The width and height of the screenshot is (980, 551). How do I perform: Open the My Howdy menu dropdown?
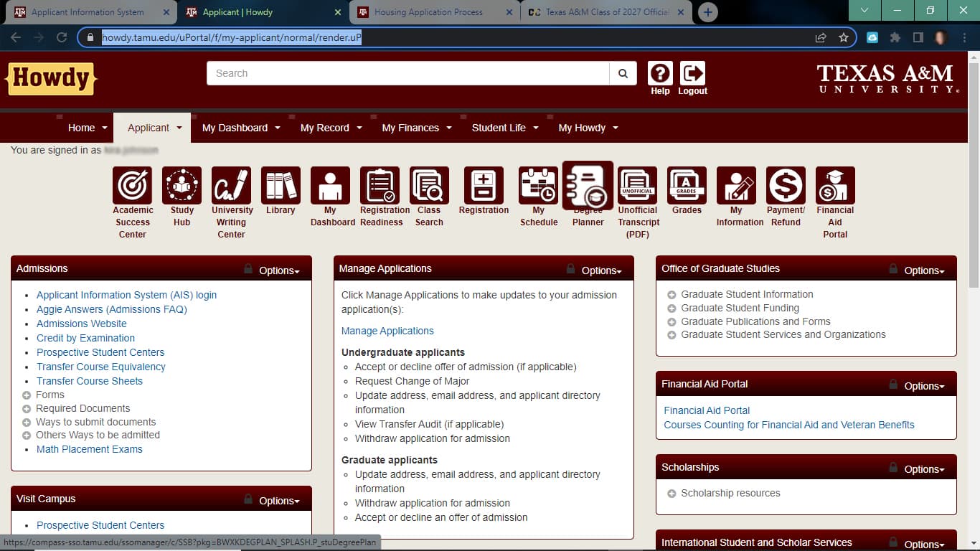pyautogui.click(x=588, y=128)
